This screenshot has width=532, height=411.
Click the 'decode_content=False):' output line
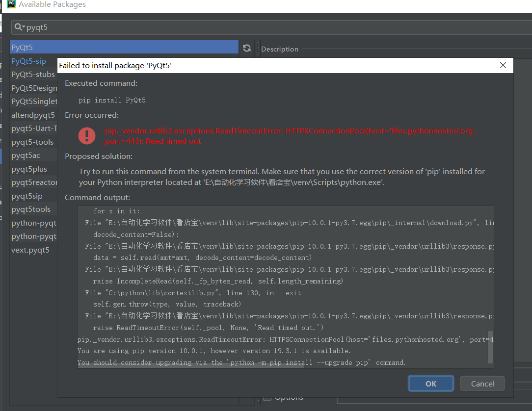click(x=136, y=234)
